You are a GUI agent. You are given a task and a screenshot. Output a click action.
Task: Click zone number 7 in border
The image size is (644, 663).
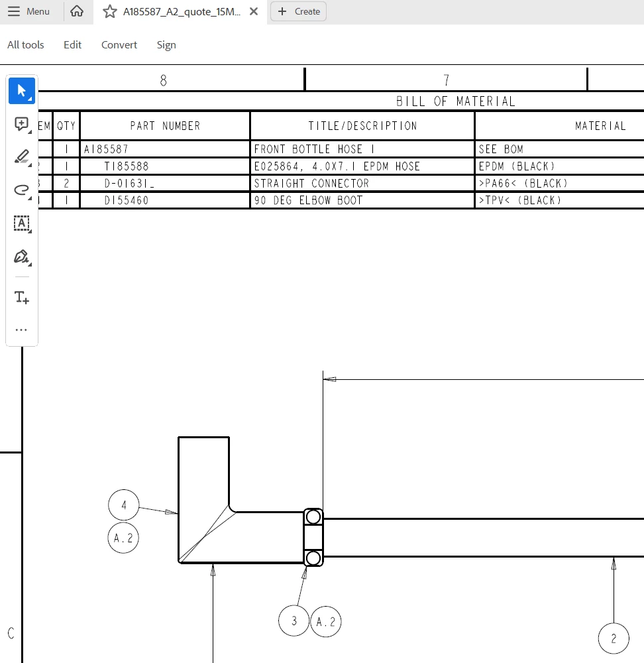click(x=447, y=80)
